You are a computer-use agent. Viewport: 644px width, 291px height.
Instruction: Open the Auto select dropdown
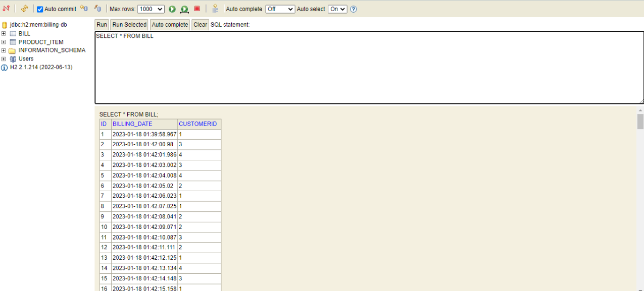(337, 9)
